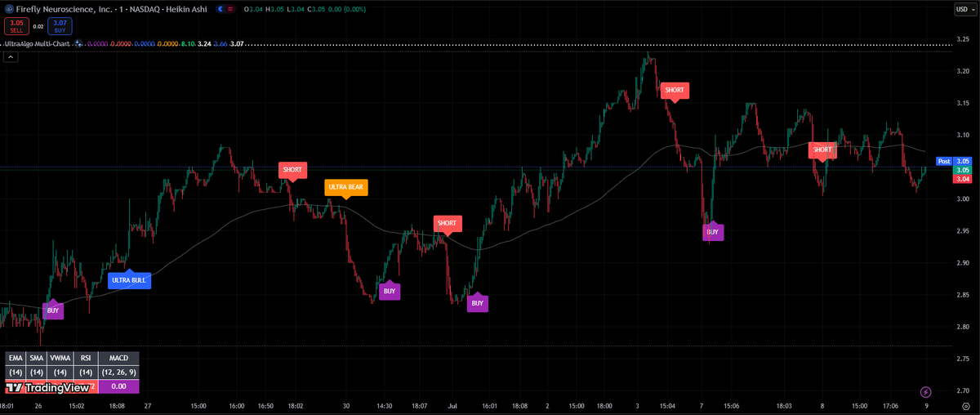Viewport: 980px width, 415px height.
Task: Click the sparkle icon beside UltraAlgo Multi-Chart
Action: [78, 43]
